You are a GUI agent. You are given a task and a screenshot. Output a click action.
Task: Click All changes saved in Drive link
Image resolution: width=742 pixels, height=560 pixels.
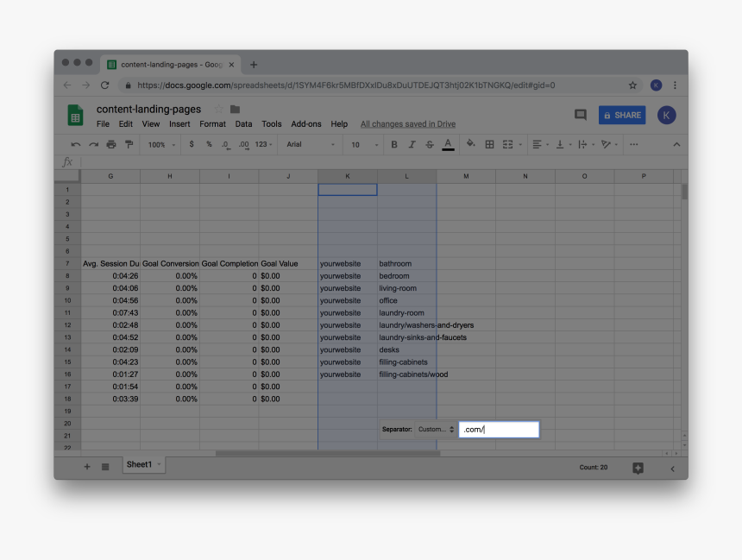(408, 124)
